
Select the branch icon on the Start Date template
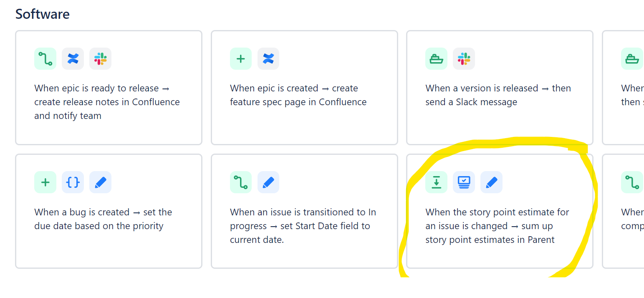pos(241,182)
